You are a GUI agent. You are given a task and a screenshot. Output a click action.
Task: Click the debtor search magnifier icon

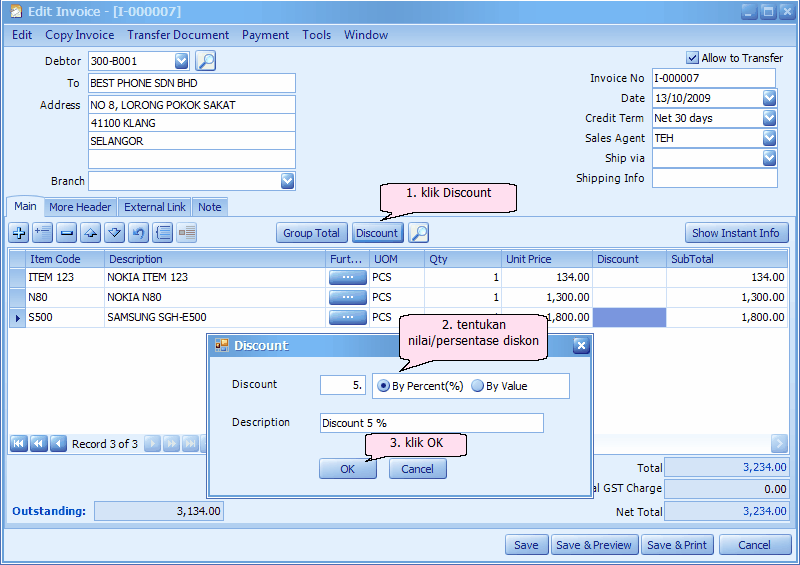205,61
